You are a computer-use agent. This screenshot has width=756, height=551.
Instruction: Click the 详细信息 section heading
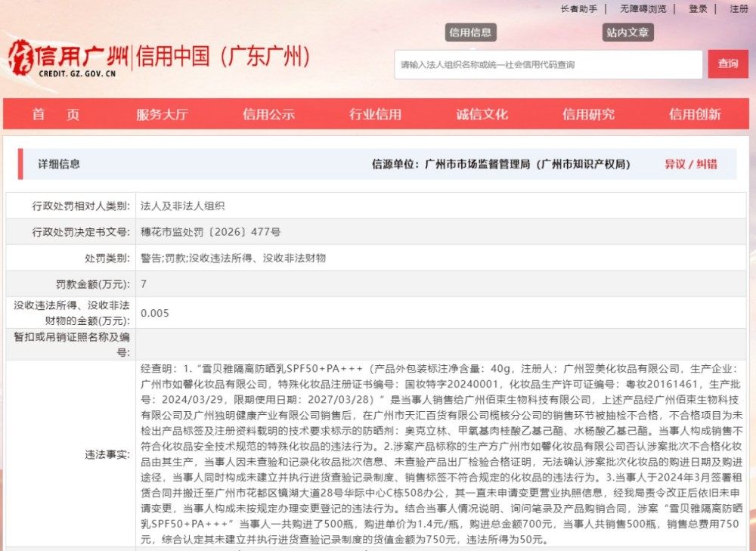point(59,164)
